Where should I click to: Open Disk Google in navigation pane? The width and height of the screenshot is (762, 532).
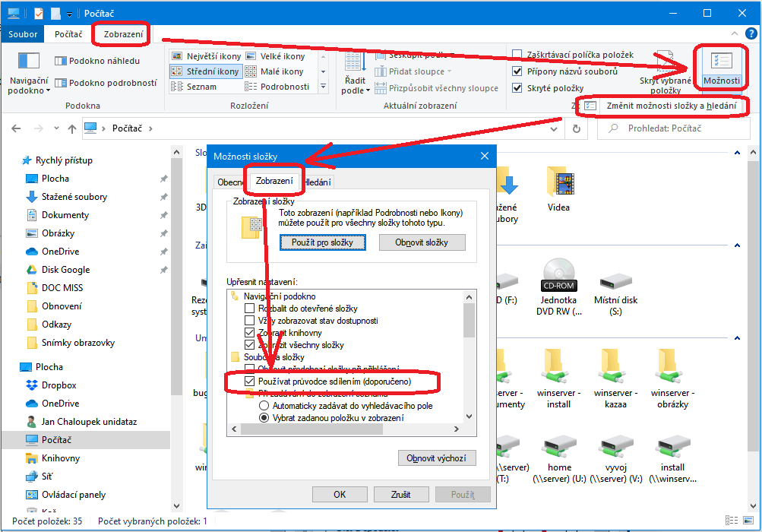tap(65, 269)
